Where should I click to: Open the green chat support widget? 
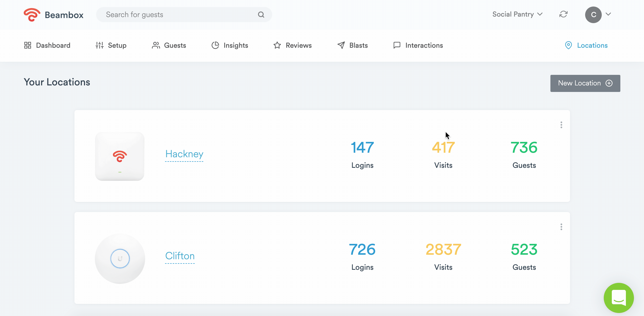coord(619,298)
